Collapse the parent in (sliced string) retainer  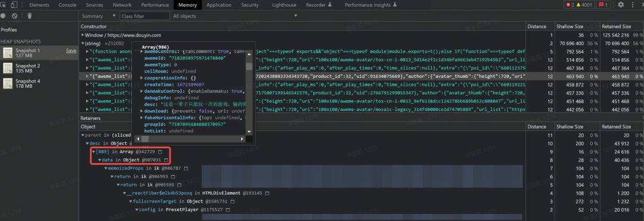tap(82, 135)
